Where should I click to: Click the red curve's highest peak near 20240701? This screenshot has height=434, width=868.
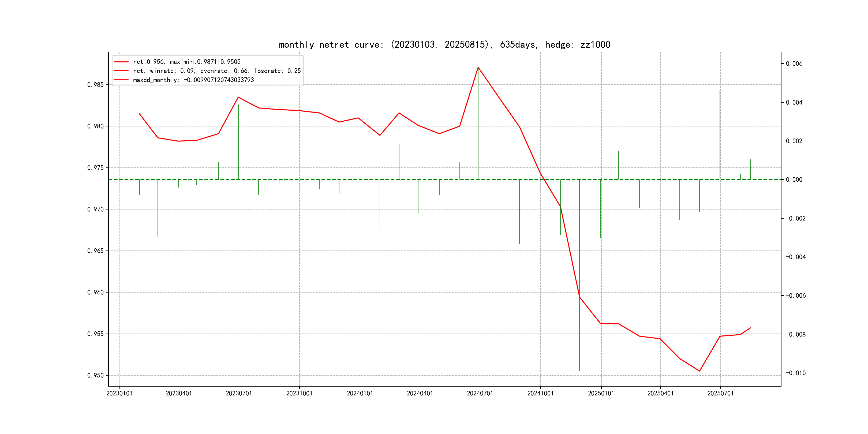pos(478,67)
